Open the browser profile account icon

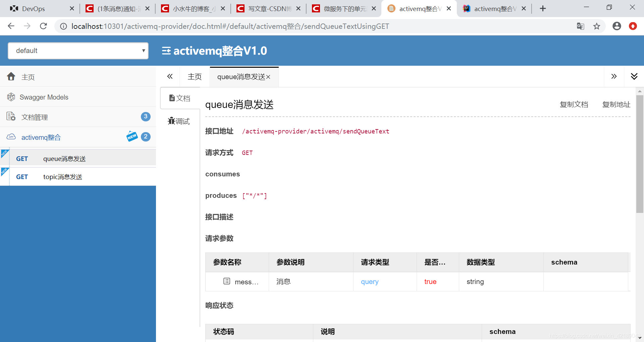(617, 26)
